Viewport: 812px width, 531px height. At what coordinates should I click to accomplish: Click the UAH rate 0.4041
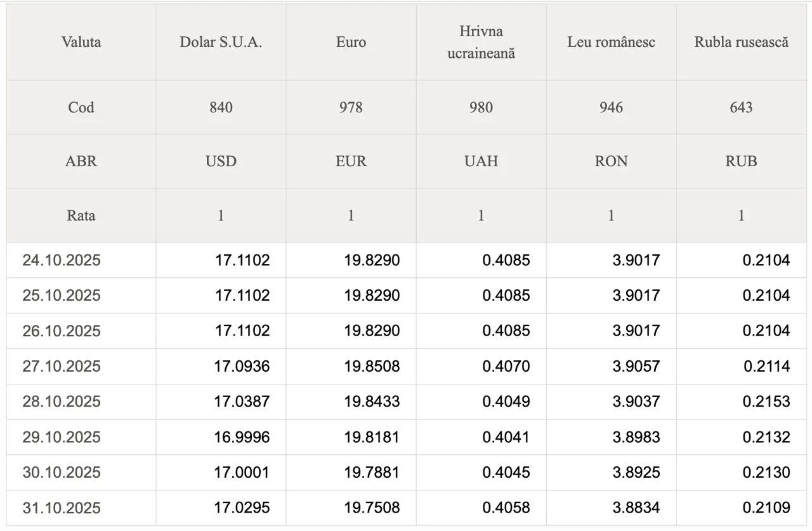click(506, 437)
